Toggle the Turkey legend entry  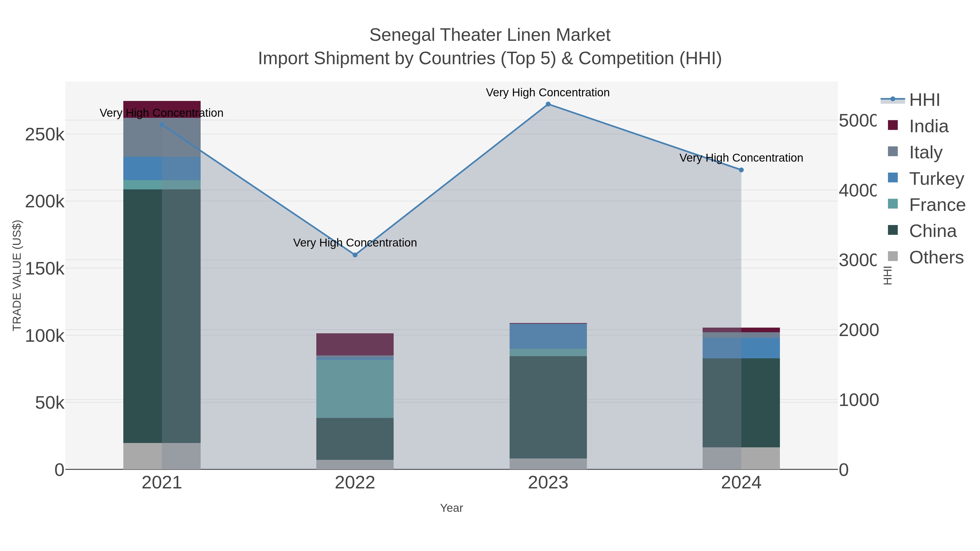coord(926,179)
